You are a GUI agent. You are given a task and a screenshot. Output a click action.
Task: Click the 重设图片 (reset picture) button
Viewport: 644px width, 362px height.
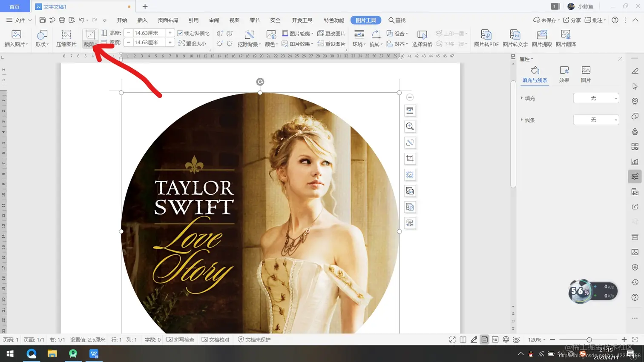click(331, 44)
